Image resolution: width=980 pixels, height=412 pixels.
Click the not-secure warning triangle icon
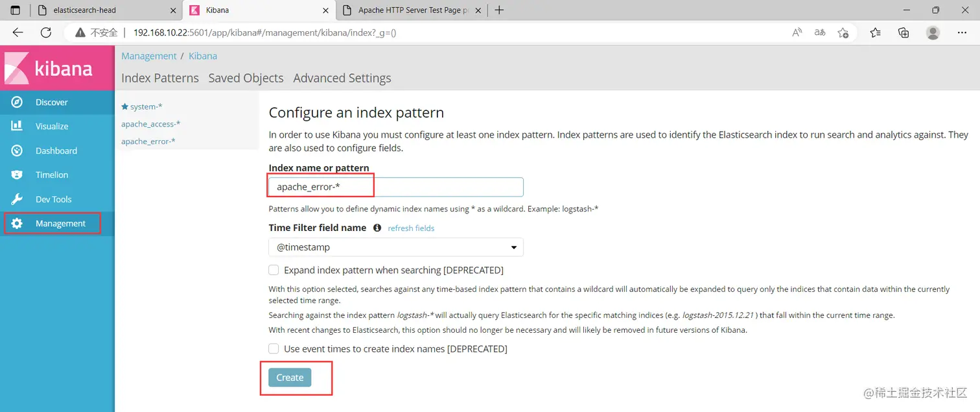click(x=80, y=32)
